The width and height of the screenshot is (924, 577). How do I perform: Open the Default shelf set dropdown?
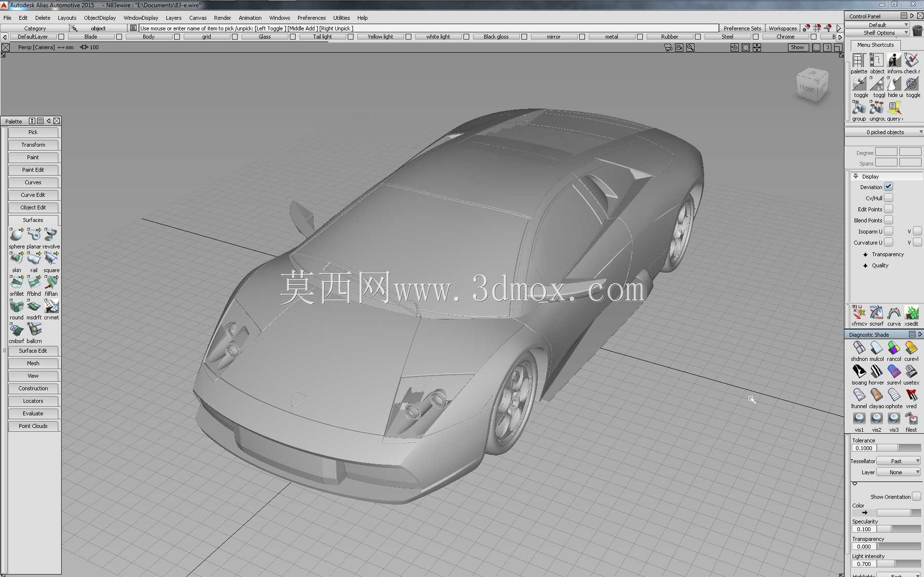coord(878,25)
